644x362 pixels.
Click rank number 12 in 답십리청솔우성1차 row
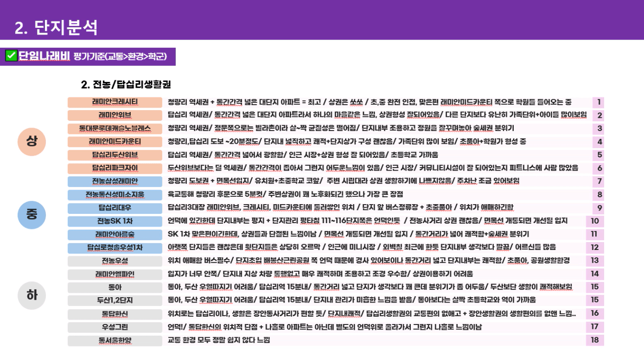click(x=595, y=248)
